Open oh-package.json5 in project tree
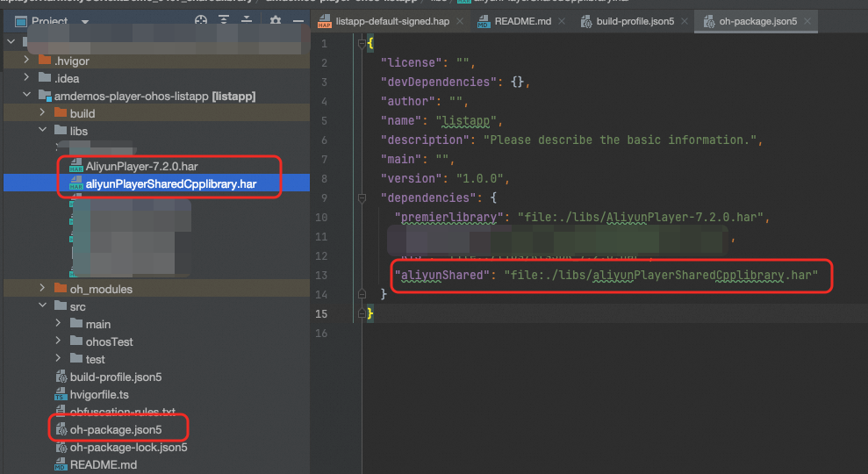 click(x=116, y=430)
